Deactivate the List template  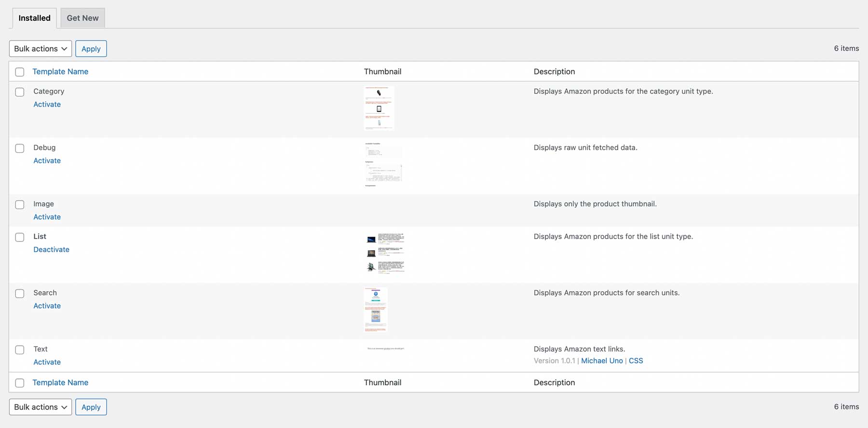[x=51, y=250]
